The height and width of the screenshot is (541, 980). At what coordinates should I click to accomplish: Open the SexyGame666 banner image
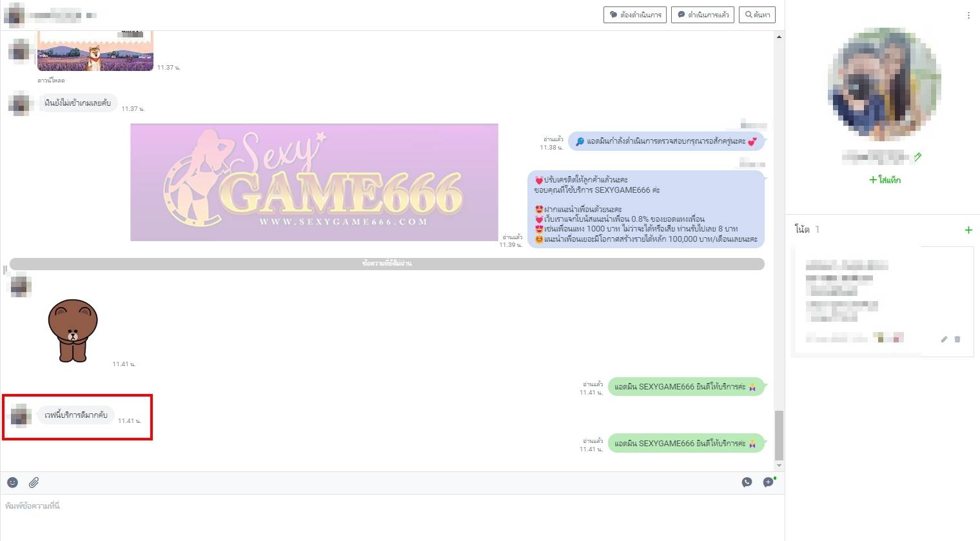pos(314,182)
